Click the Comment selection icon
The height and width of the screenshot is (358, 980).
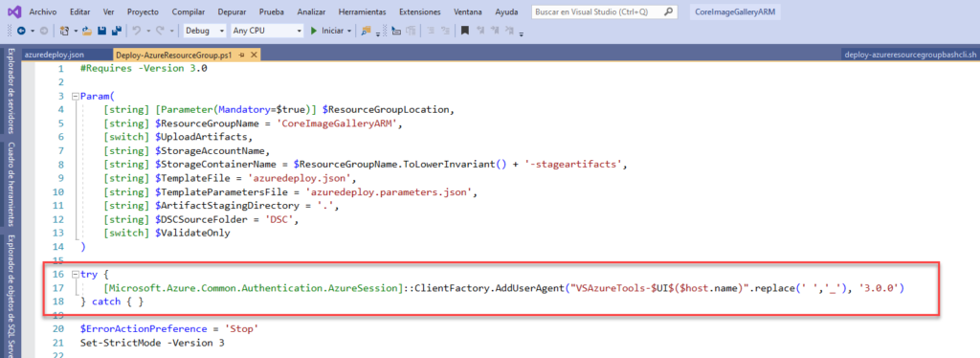pyautogui.click(x=396, y=31)
